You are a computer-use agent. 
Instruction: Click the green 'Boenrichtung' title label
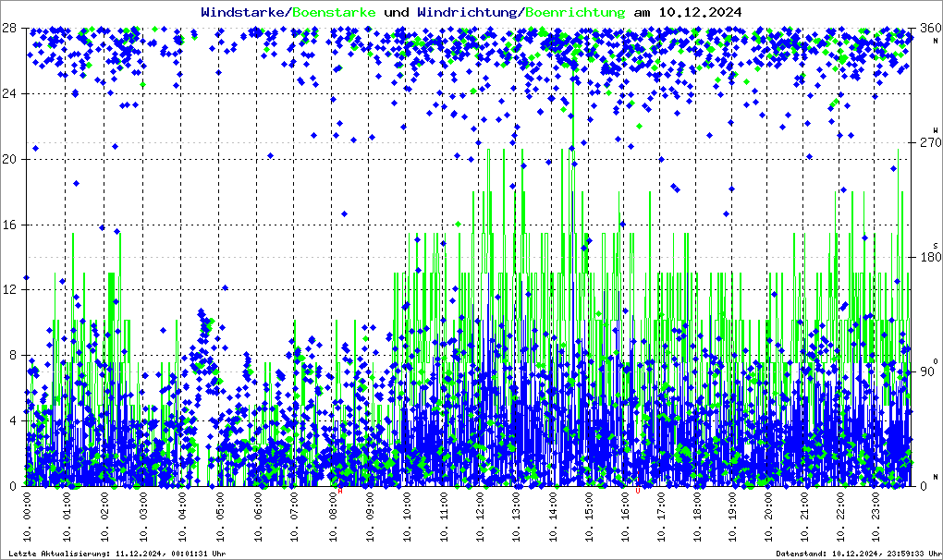click(x=576, y=13)
